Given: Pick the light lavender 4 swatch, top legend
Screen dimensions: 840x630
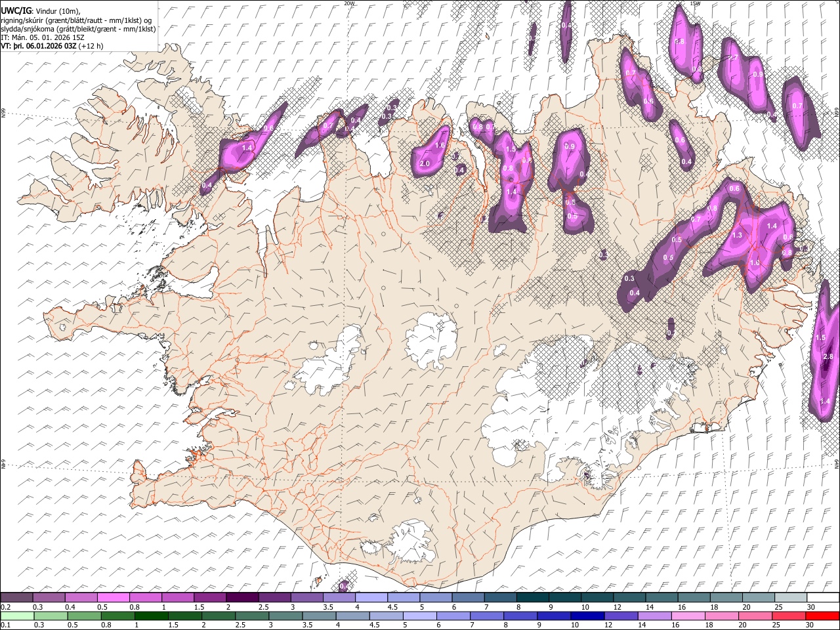Looking at the screenshot, I should point(371,597).
